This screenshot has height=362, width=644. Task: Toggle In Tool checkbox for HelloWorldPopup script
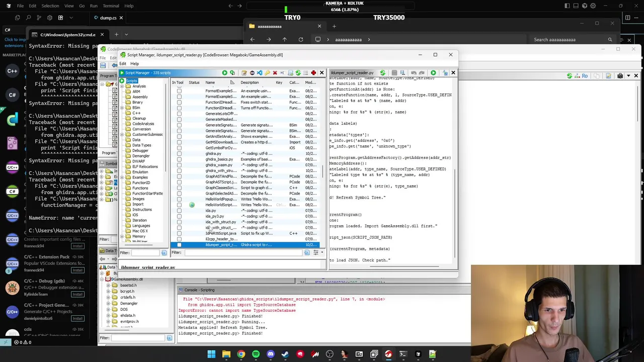point(179,199)
